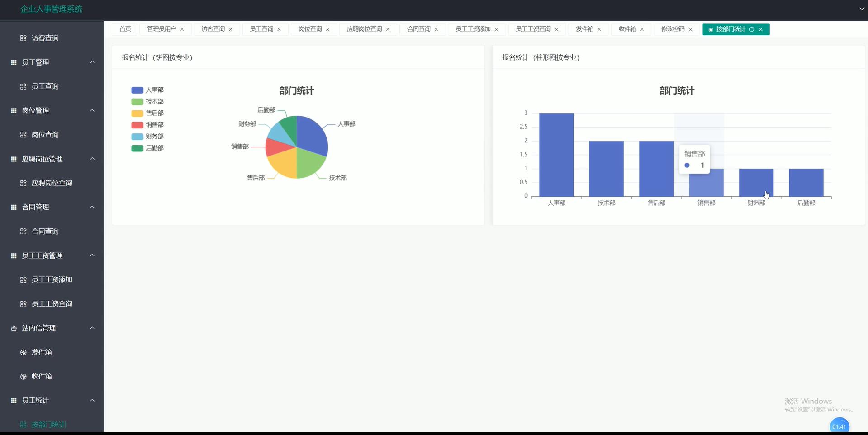Collapse the 合同管理 sidebar section
This screenshot has height=435, width=868.
pos(92,207)
